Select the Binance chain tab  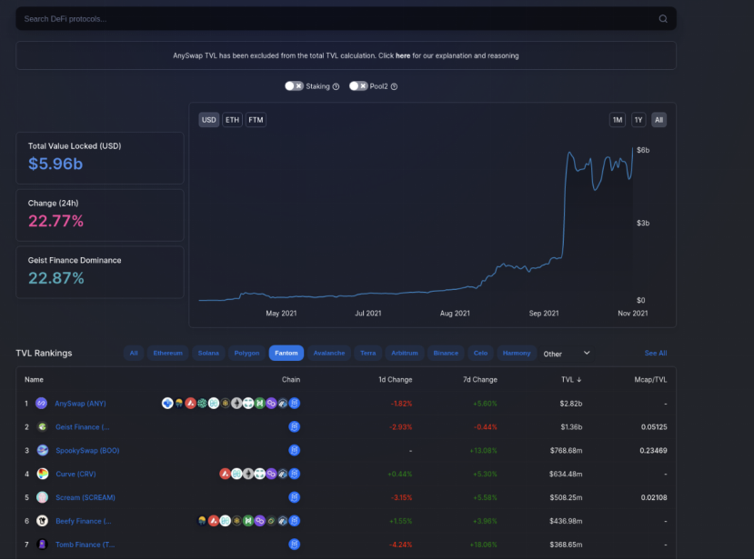point(446,353)
